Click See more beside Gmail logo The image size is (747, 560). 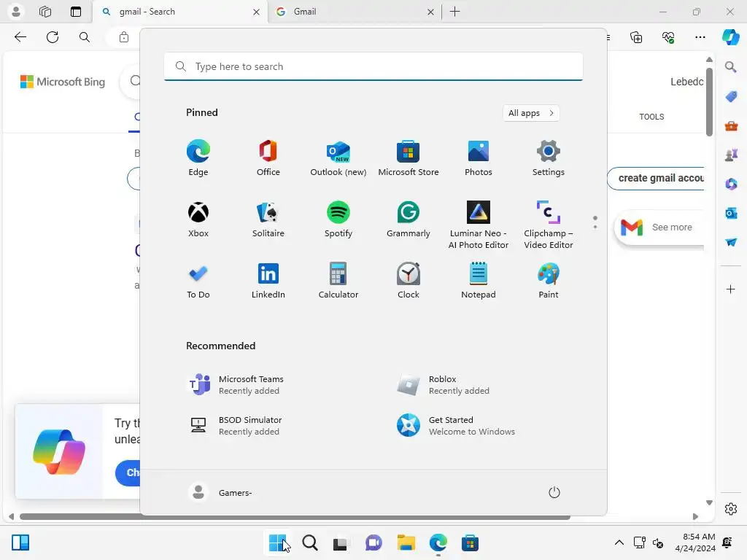pos(672,227)
